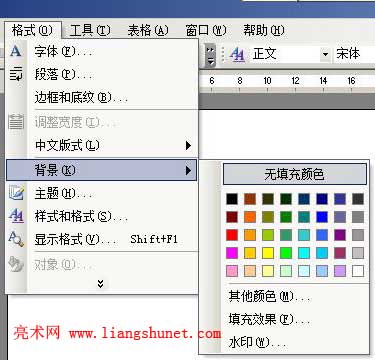
Task: Pick the black color swatch
Action: click(x=232, y=199)
